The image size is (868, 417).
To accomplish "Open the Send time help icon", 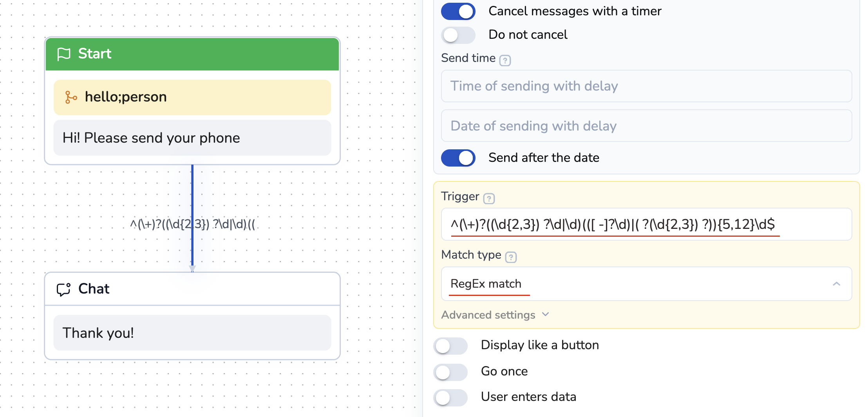I will point(505,61).
